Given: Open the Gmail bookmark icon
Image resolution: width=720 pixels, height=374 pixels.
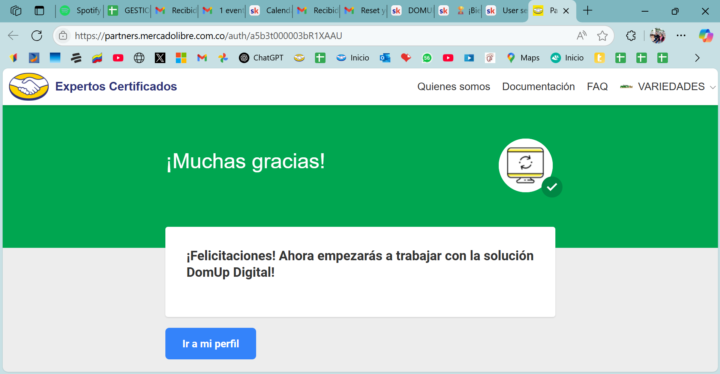Looking at the screenshot, I should coord(202,58).
